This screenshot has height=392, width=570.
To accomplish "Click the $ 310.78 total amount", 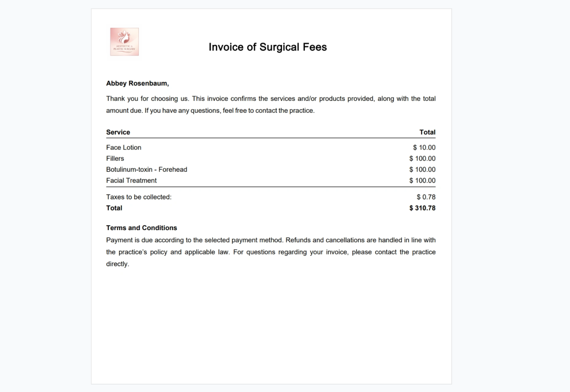I will [422, 208].
